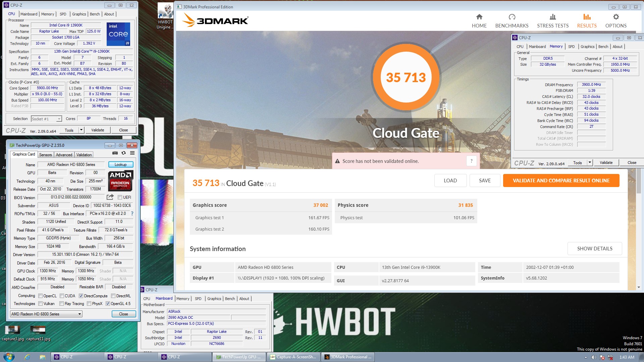Click the 3DMark logo
The width and height of the screenshot is (644, 362).
215,20
